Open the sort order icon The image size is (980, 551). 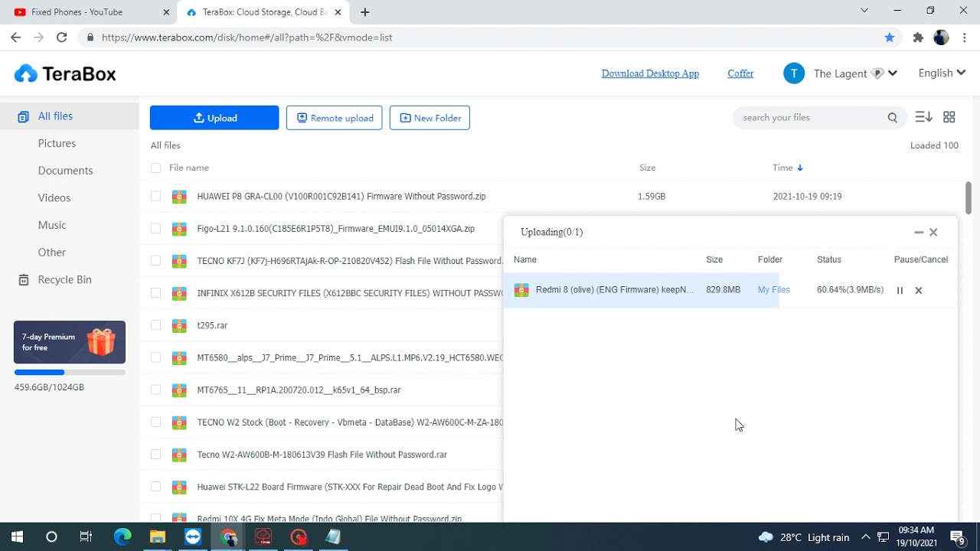(x=923, y=117)
